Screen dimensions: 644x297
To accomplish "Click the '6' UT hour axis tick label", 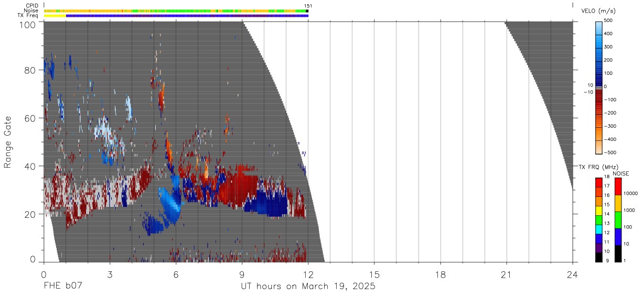I will point(176,274).
